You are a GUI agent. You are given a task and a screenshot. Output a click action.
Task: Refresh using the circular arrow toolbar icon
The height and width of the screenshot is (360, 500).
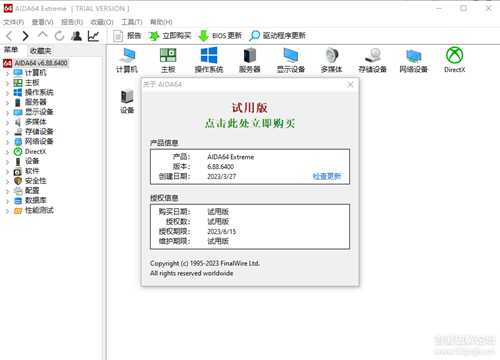point(59,36)
